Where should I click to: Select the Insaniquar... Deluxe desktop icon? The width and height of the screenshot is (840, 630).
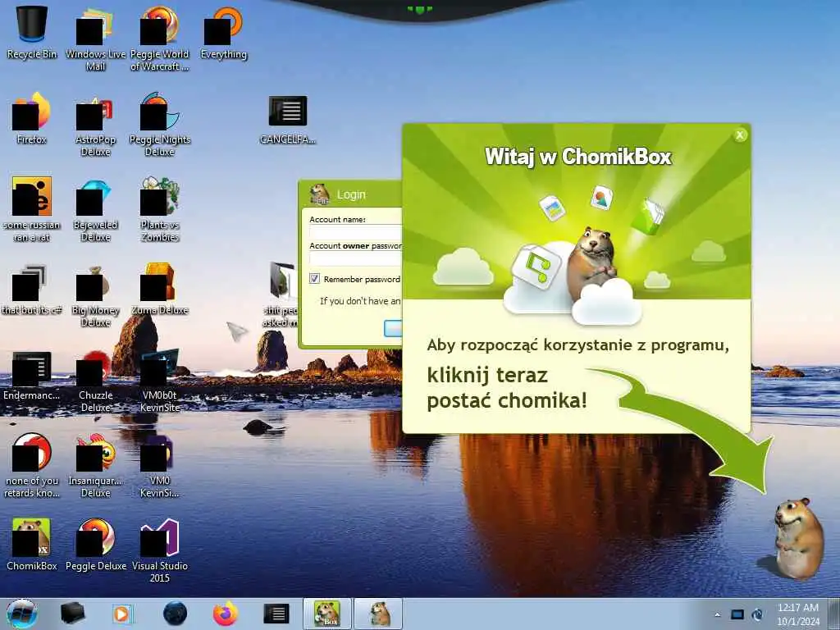pyautogui.click(x=95, y=466)
